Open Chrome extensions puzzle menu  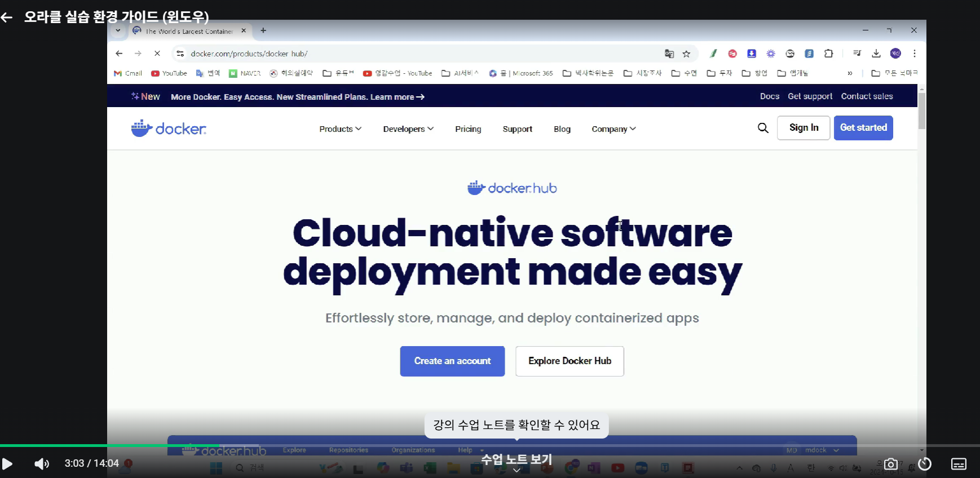click(x=828, y=54)
